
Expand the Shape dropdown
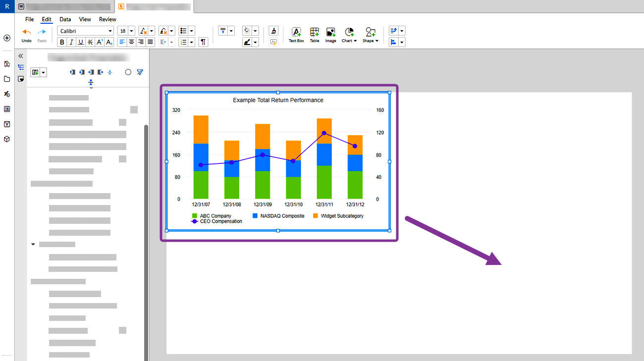tap(370, 35)
